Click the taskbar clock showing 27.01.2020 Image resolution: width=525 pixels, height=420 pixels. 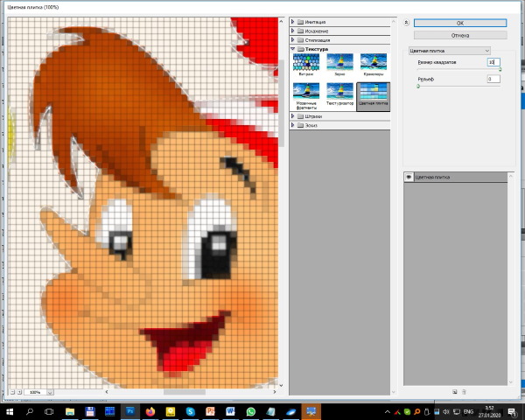coord(489,411)
